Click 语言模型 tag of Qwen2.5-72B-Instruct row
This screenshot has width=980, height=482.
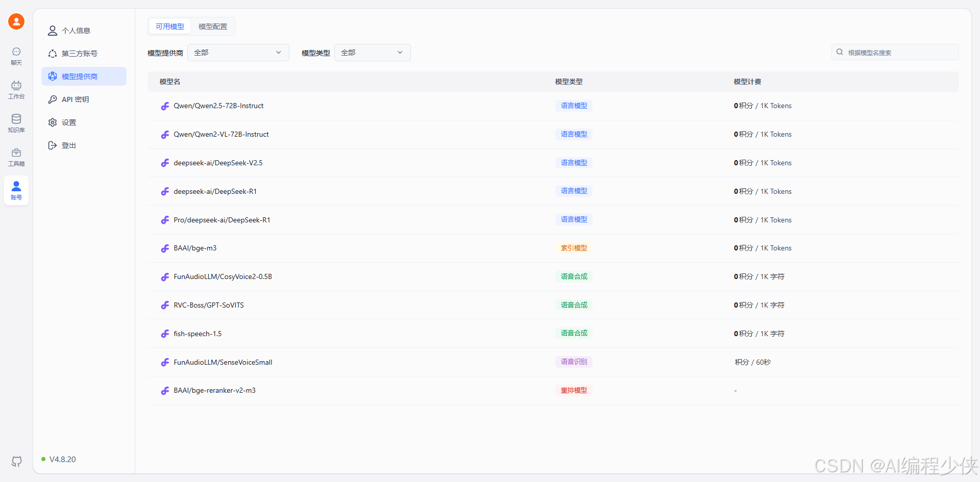(x=574, y=106)
